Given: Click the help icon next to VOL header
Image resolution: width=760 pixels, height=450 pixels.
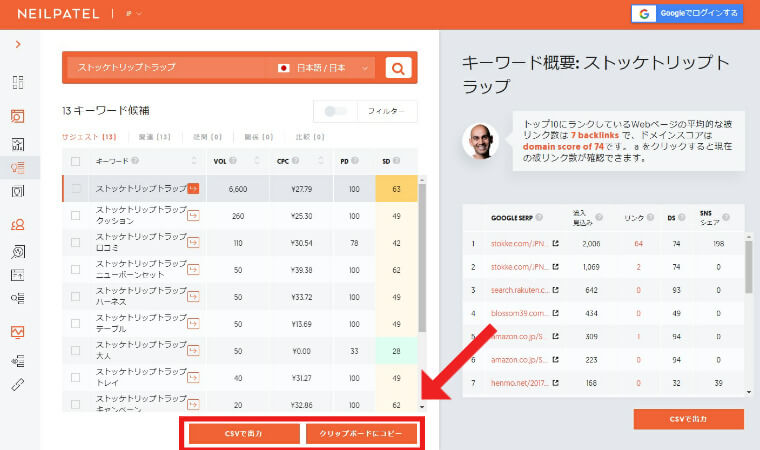Looking at the screenshot, I should tap(233, 161).
